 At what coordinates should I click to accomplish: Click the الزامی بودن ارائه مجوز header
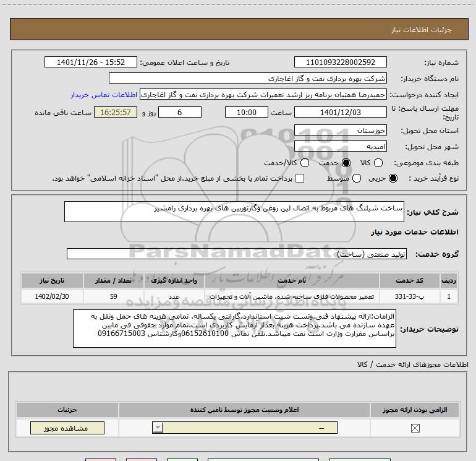(415, 410)
